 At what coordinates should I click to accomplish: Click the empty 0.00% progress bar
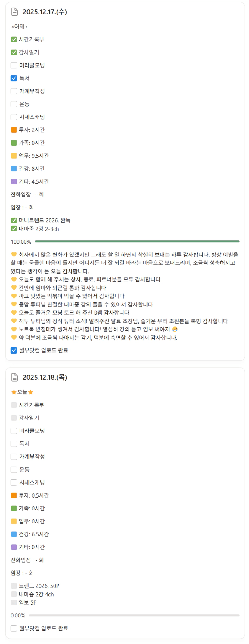coord(134,615)
